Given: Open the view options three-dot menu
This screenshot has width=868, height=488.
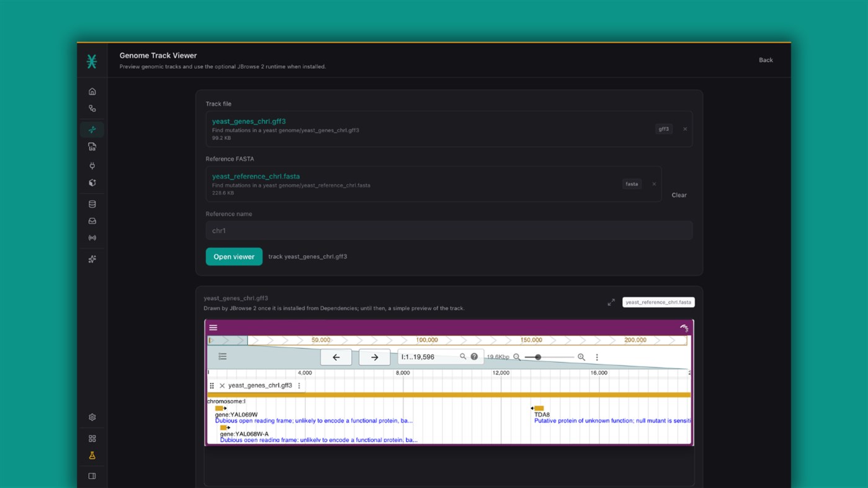Looking at the screenshot, I should [597, 357].
